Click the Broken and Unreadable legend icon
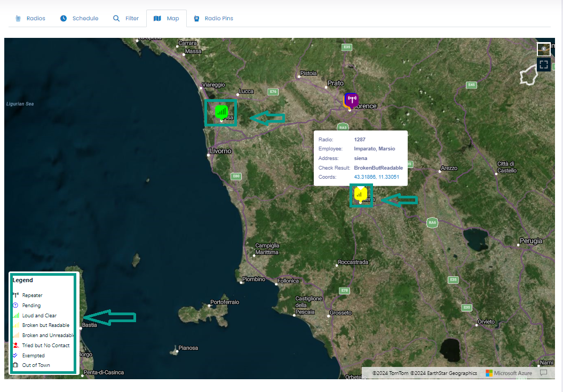This screenshot has height=392, width=563. point(16,335)
